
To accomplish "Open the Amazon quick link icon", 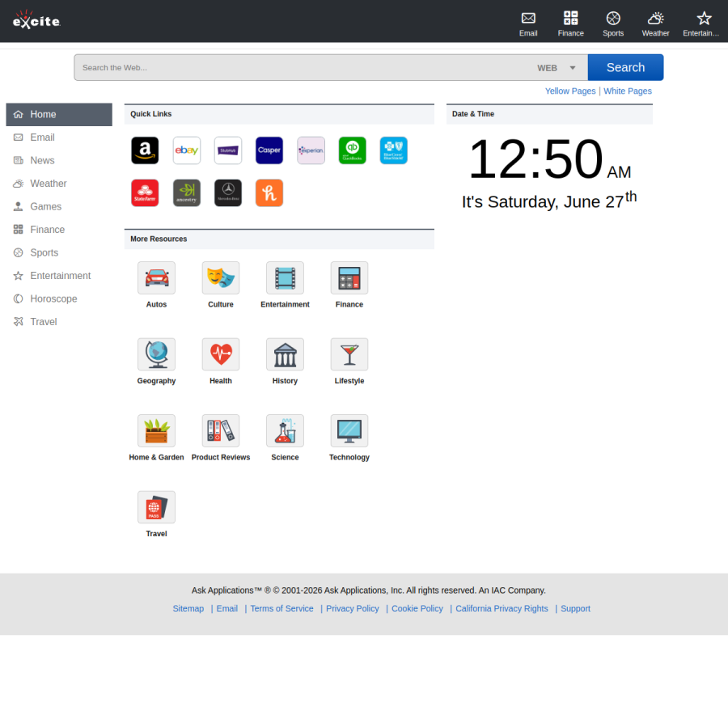I will tap(145, 150).
